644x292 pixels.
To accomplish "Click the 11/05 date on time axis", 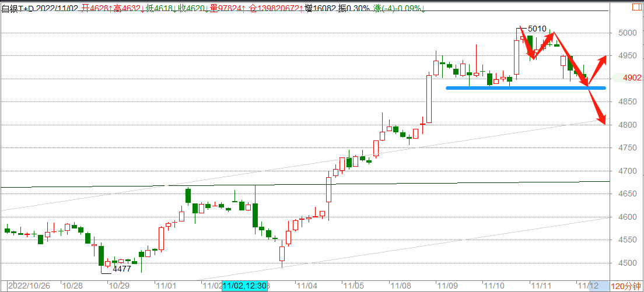I will 353,286.
